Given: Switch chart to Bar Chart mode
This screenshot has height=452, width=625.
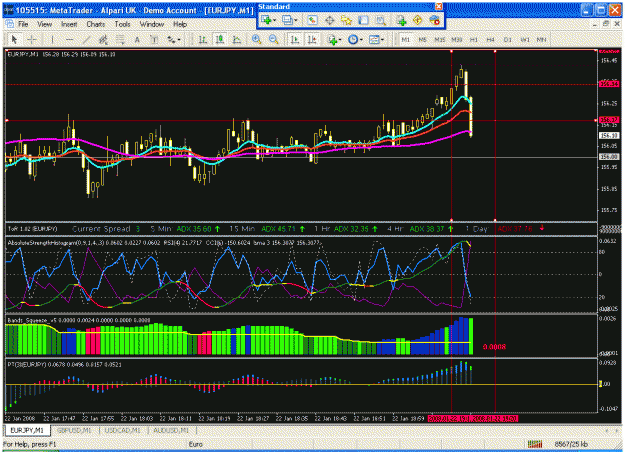Looking at the screenshot, I should [x=202, y=39].
